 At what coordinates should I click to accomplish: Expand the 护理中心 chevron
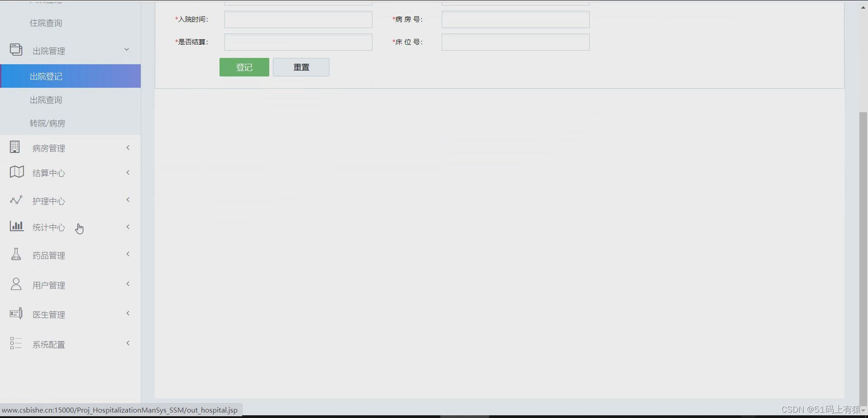pos(128,199)
